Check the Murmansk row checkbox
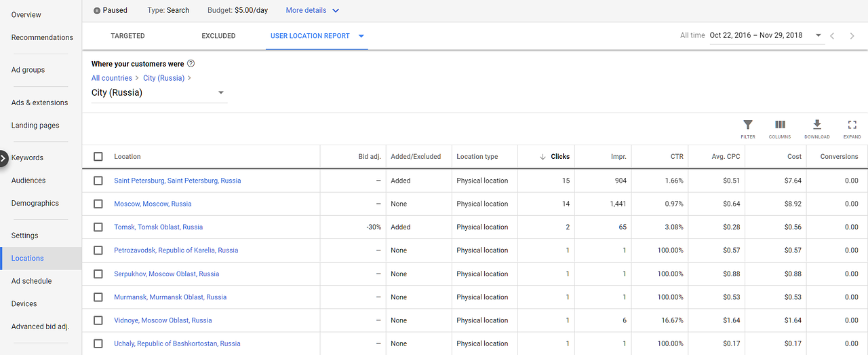This screenshot has width=868, height=355. [x=98, y=297]
